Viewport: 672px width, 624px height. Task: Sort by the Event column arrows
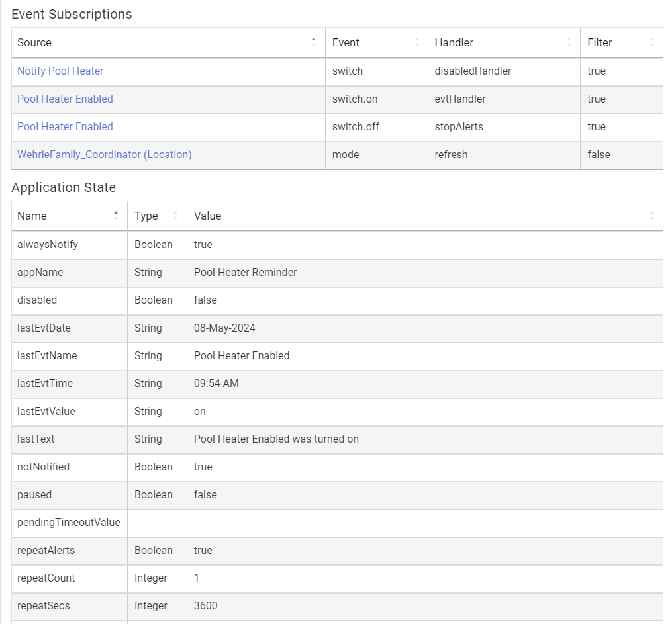(x=416, y=42)
